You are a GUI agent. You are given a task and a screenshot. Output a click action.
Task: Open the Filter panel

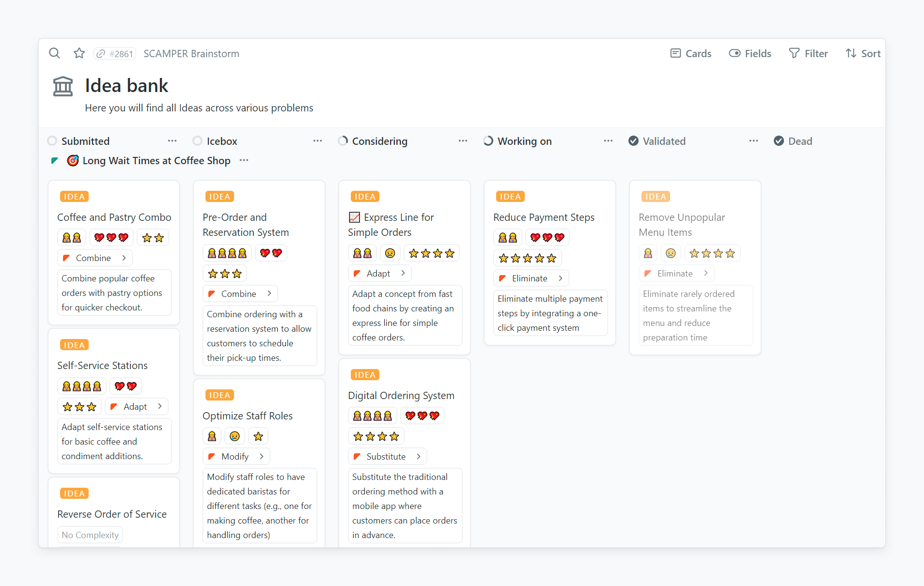pos(808,53)
